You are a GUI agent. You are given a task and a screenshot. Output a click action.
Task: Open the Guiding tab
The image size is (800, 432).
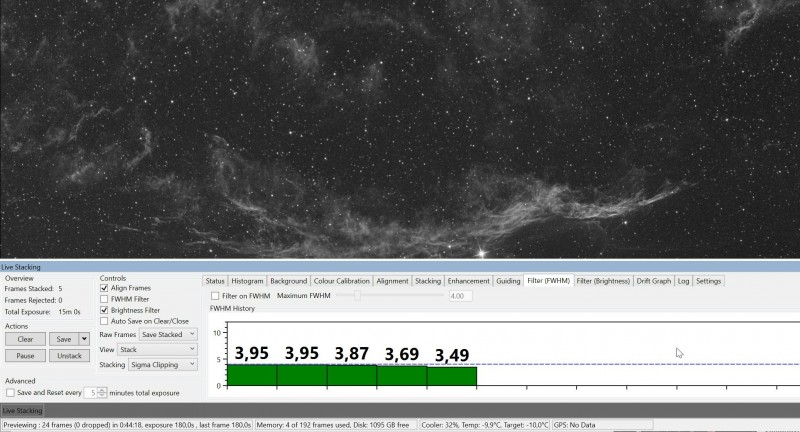(x=508, y=281)
